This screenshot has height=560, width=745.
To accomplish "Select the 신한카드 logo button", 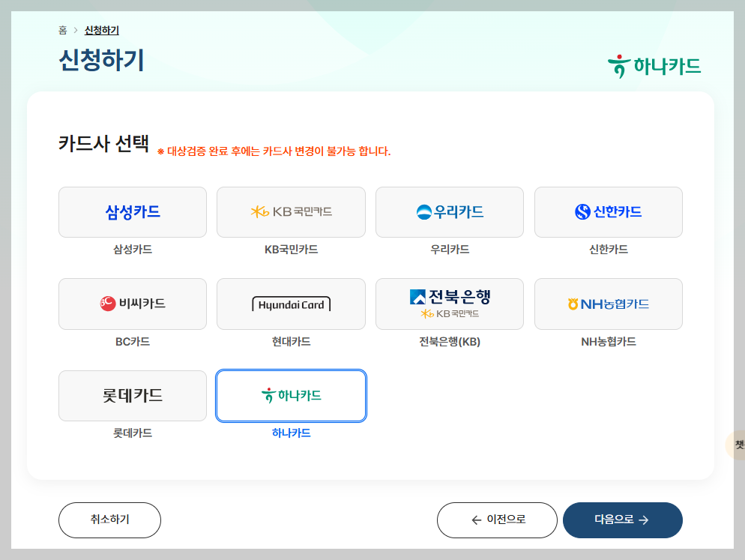I will [608, 211].
